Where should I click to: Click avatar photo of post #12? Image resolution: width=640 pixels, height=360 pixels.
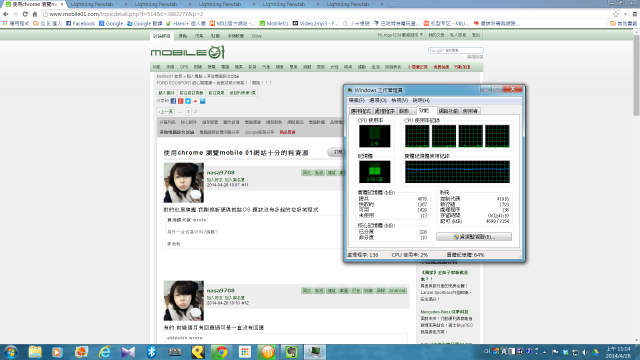coord(184,300)
